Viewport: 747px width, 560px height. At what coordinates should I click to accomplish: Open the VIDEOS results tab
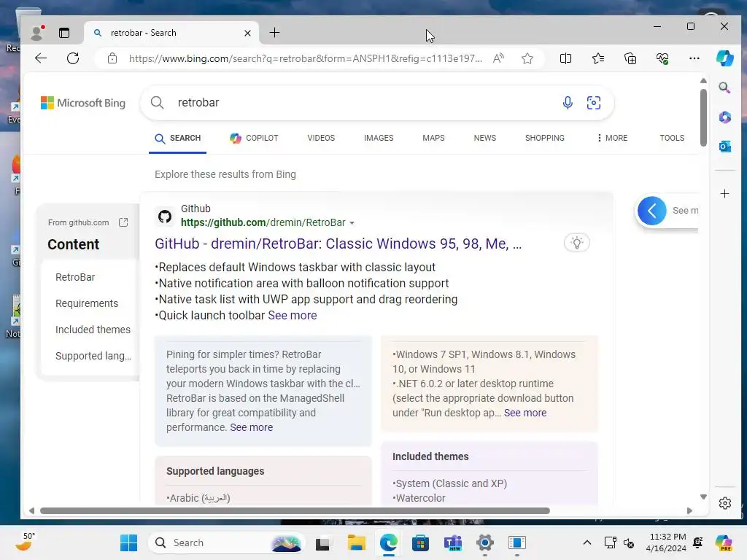click(x=321, y=138)
